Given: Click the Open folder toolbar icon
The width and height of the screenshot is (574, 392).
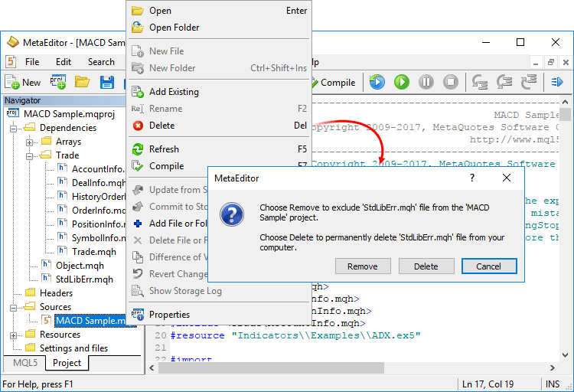Looking at the screenshot, I should 83,82.
